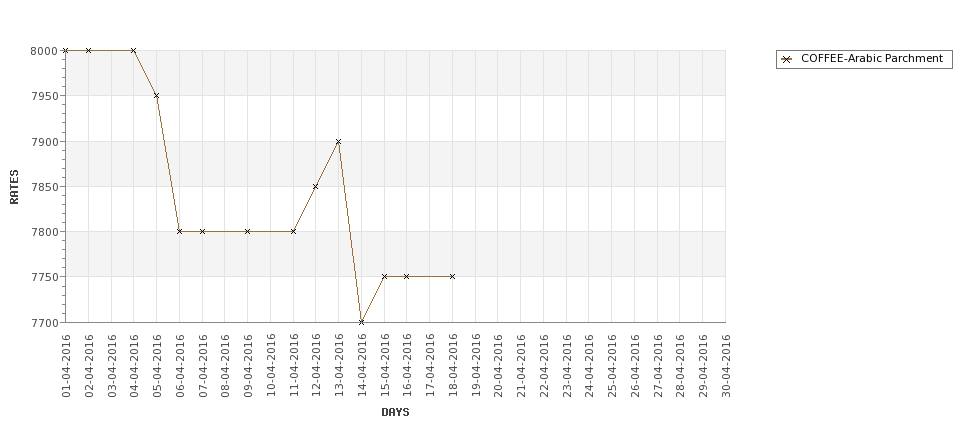Screen dimensions: 975x429
Task: Click the 01-04-2016 date label
Action: (66, 366)
